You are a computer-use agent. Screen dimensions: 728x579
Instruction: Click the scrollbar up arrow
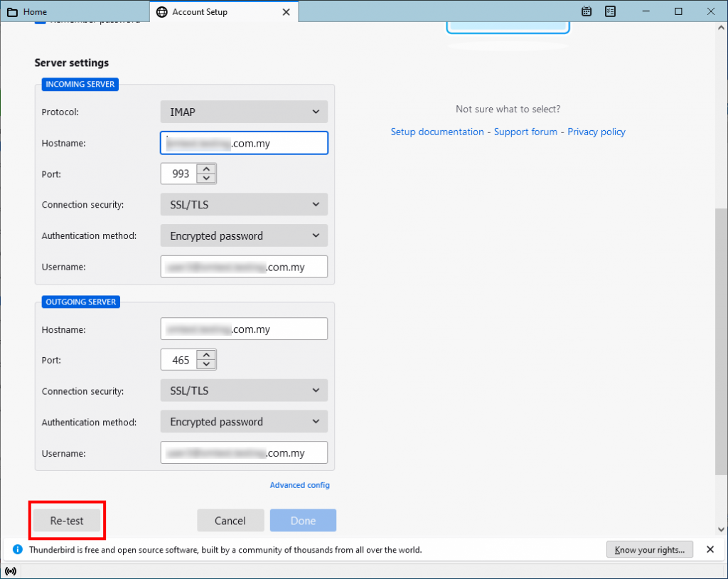pyautogui.click(x=721, y=28)
